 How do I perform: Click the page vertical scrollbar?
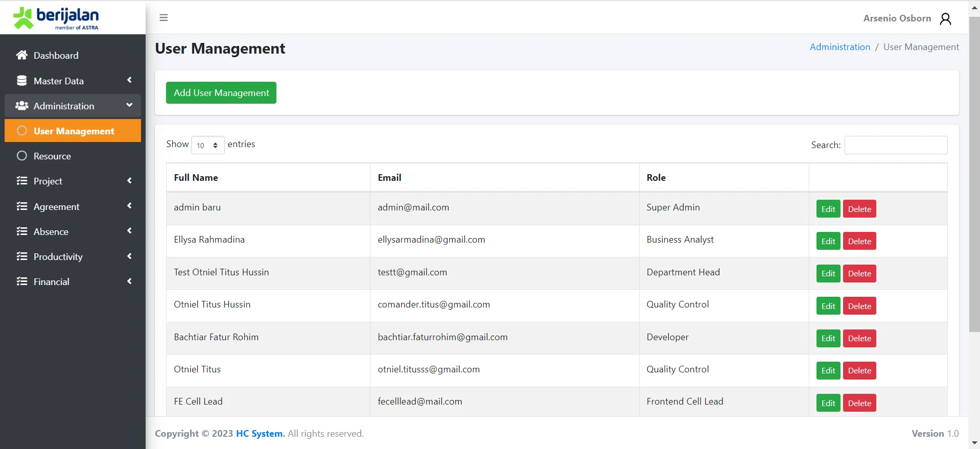pyautogui.click(x=974, y=174)
